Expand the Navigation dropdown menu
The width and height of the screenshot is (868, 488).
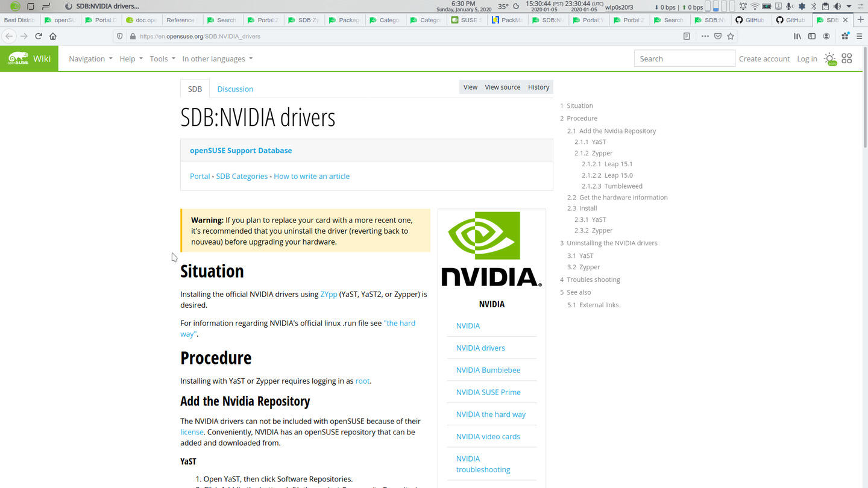click(90, 58)
